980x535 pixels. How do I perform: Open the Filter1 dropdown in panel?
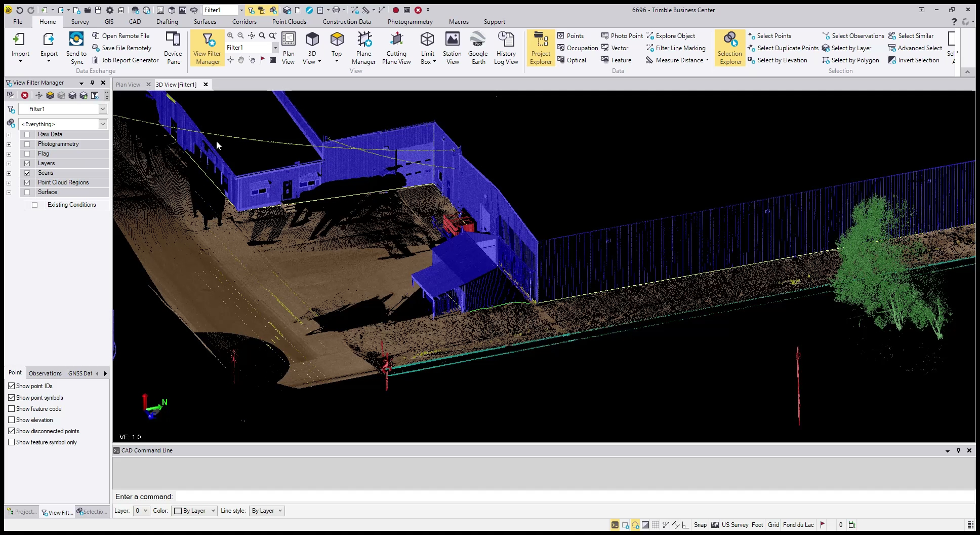[x=102, y=109]
